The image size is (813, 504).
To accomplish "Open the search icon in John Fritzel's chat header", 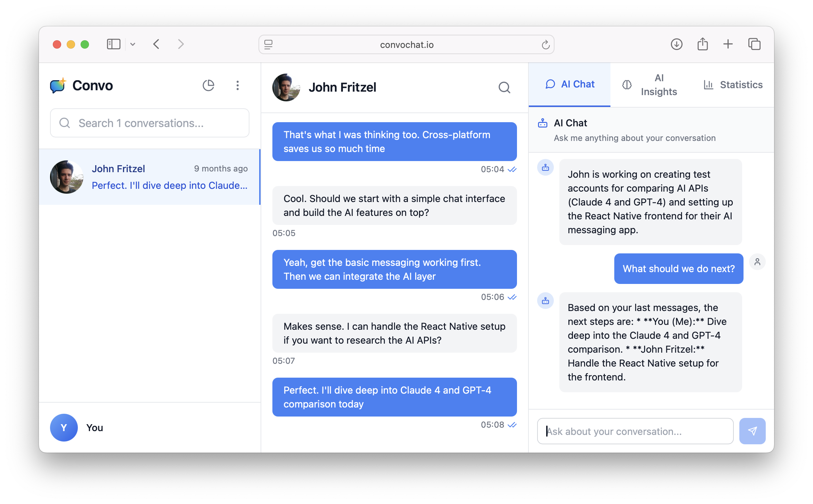I will coord(504,87).
